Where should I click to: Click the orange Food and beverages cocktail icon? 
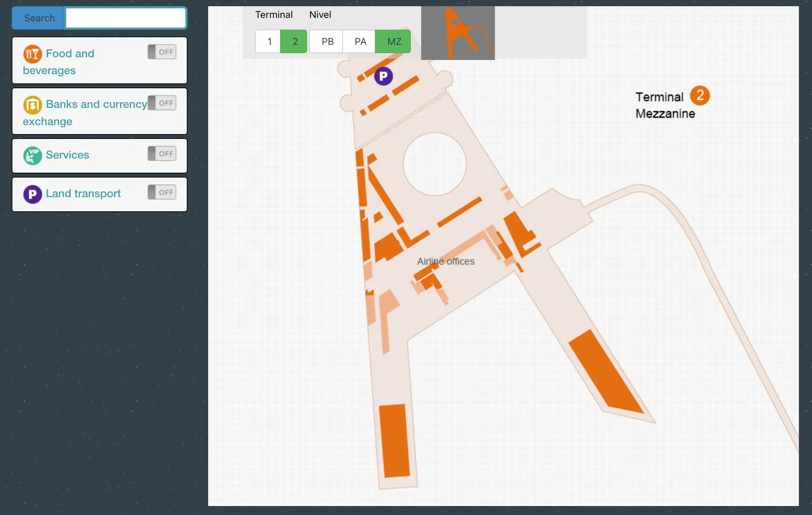32,54
